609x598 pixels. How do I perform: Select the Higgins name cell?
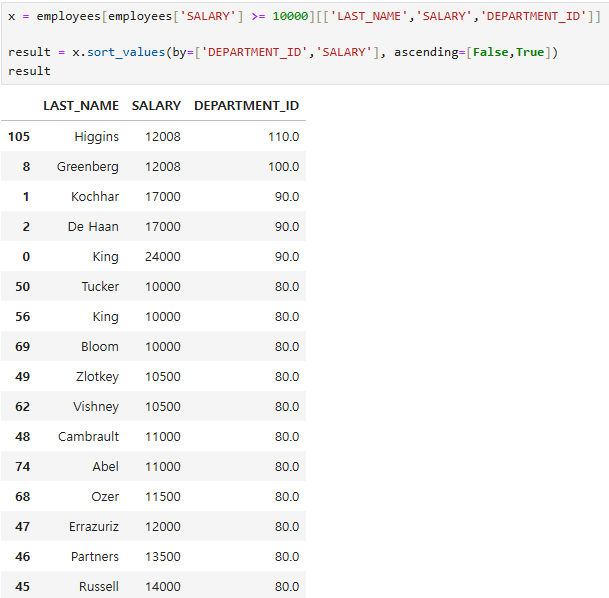tap(96, 137)
